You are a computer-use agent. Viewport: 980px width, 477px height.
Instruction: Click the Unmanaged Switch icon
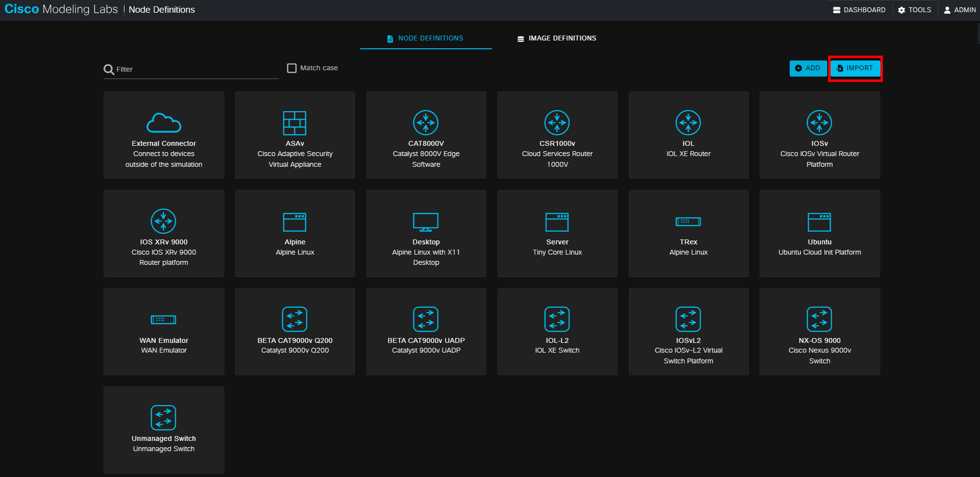click(x=163, y=418)
